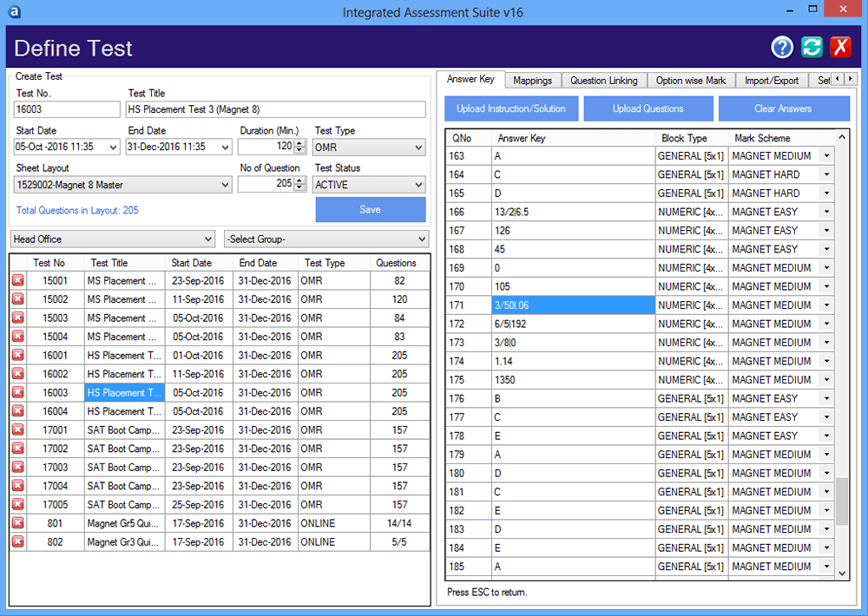Delete test 17005 using its red icon

pyautogui.click(x=18, y=505)
